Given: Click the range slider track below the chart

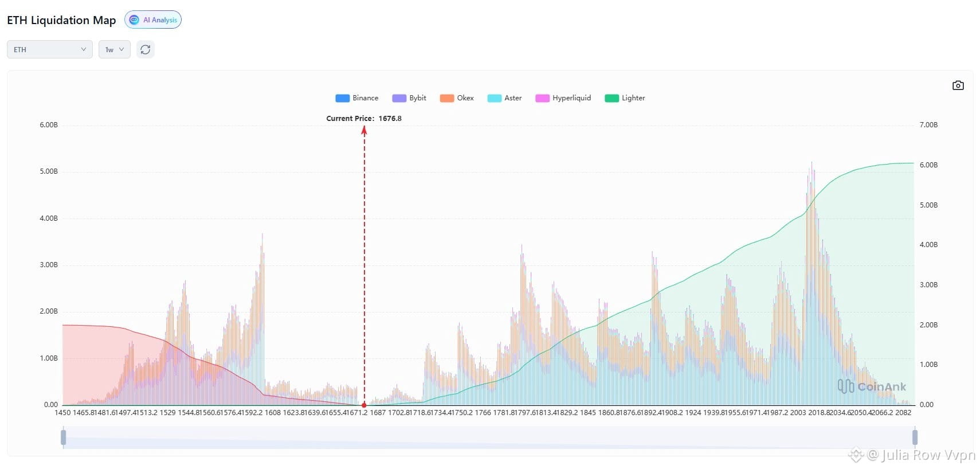Looking at the screenshot, I should (489, 437).
